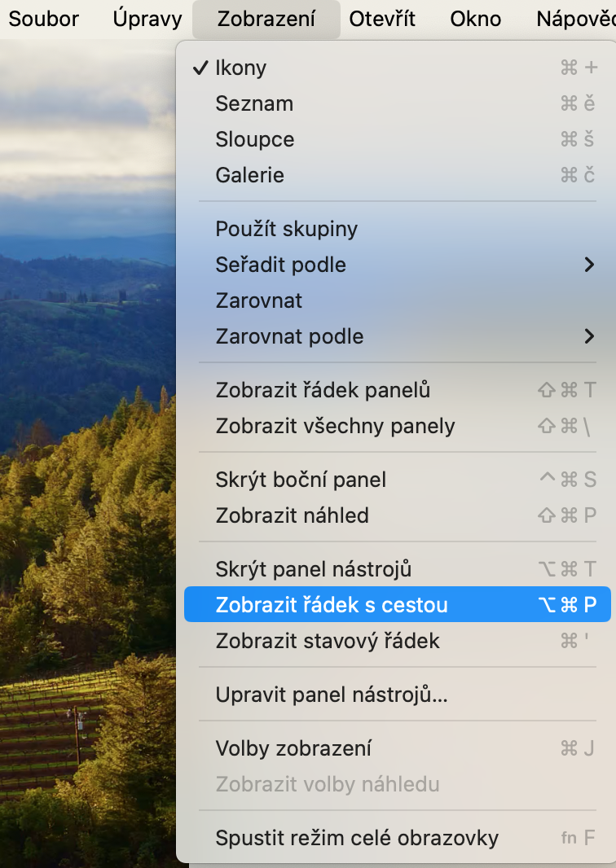Open Volby zobrazení options
Viewport: 616px width, 868px height.
(x=293, y=748)
